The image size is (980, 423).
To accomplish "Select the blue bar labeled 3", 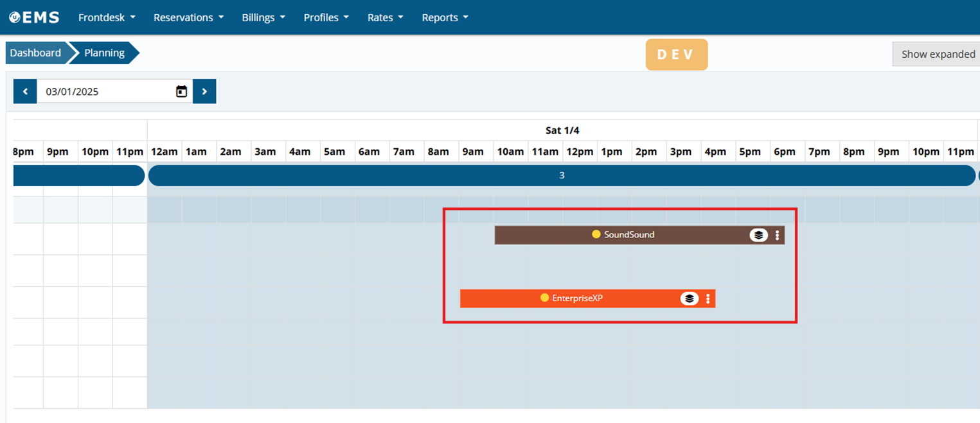I will tap(562, 175).
